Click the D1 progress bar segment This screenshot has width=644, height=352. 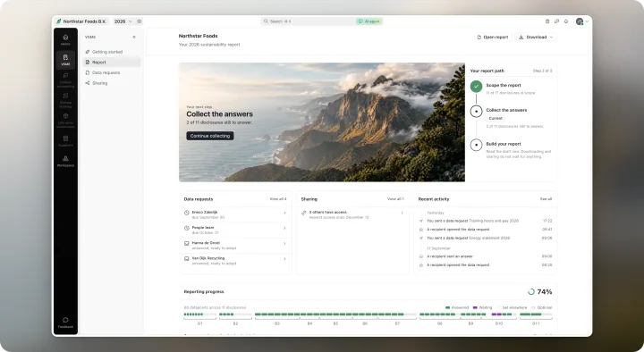200,314
